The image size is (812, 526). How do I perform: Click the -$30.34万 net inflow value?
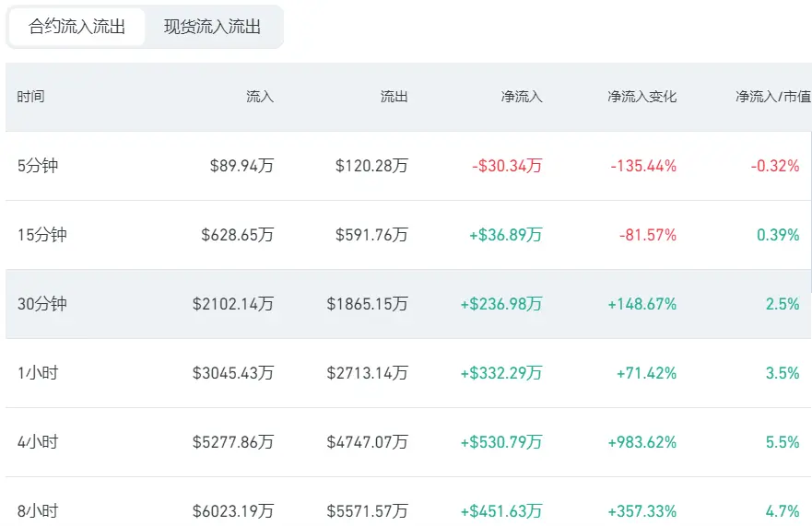tap(507, 166)
